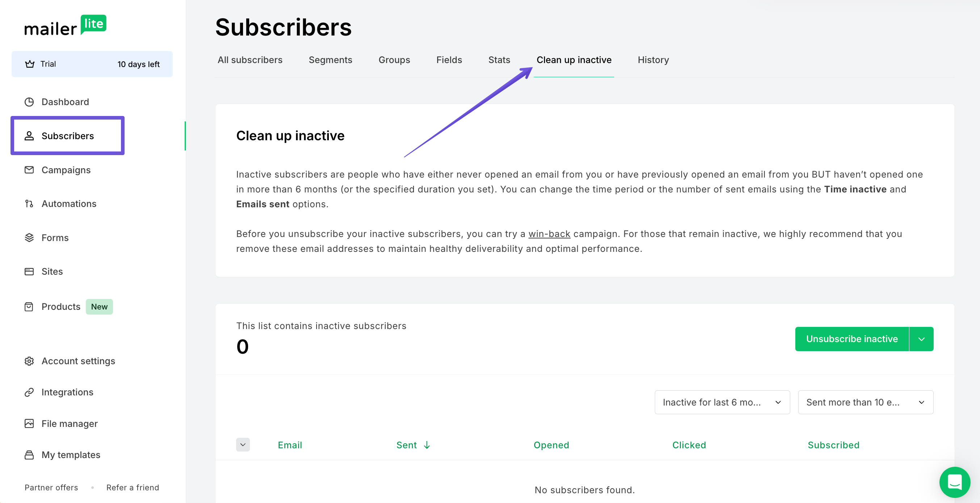This screenshot has height=503, width=980.
Task: Click the Sites browser icon
Action: pyautogui.click(x=29, y=271)
